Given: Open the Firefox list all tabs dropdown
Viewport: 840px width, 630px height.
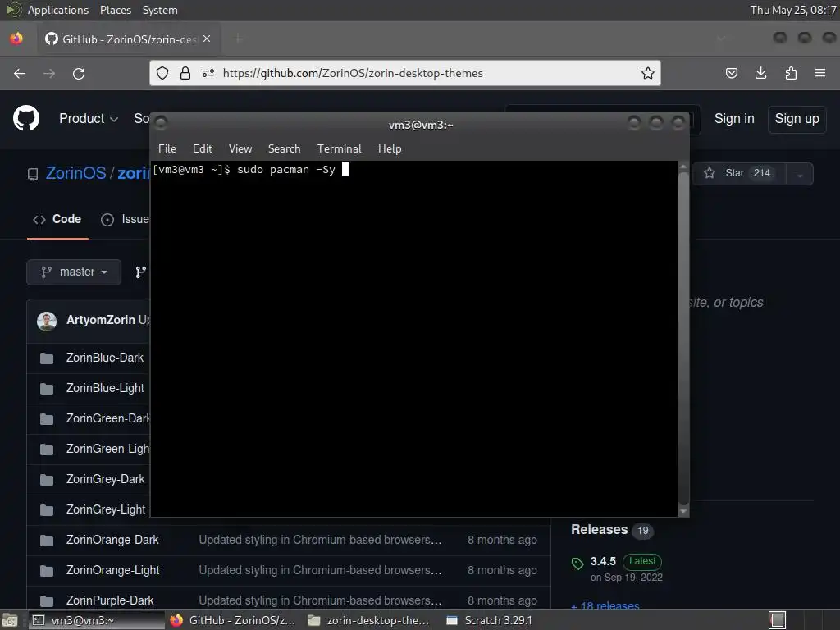Looking at the screenshot, I should click(x=721, y=39).
